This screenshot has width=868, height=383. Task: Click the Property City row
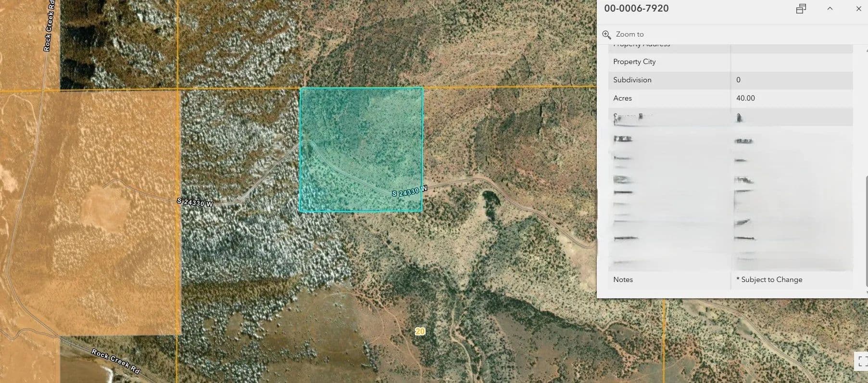coord(634,62)
